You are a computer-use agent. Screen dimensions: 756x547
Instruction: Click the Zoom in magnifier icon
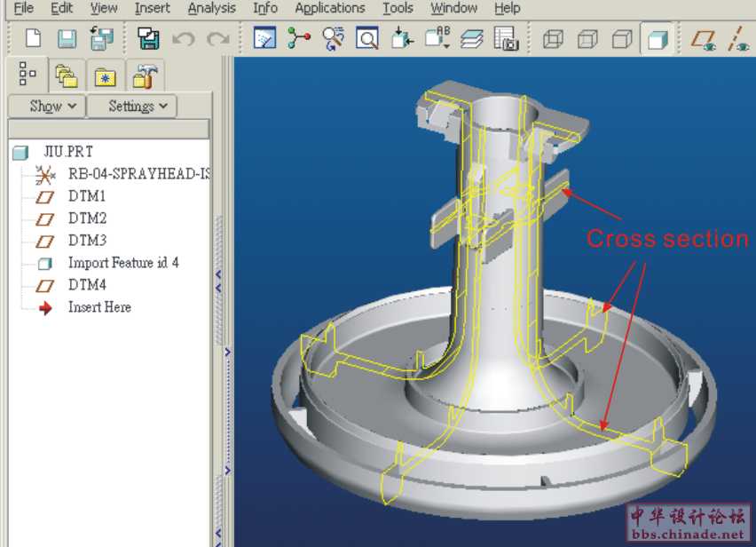(x=367, y=39)
